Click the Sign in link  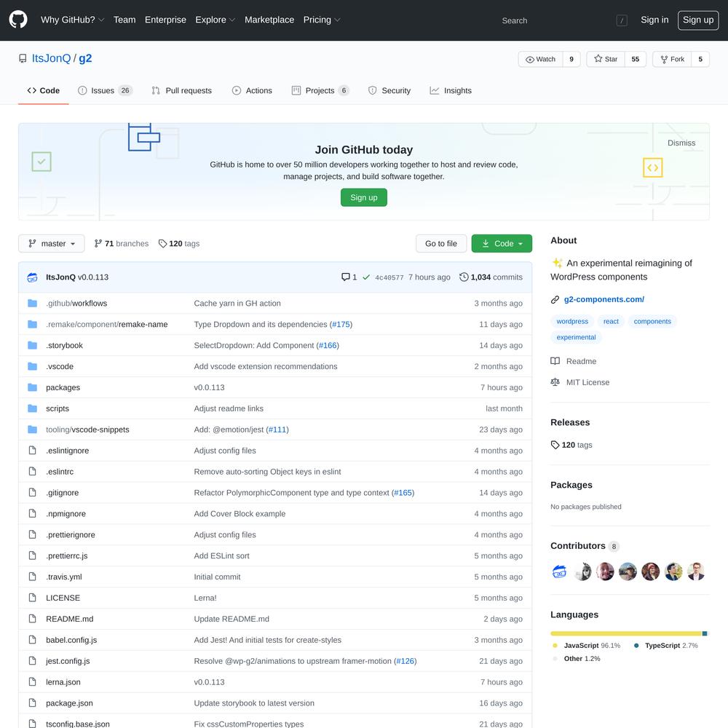point(654,20)
